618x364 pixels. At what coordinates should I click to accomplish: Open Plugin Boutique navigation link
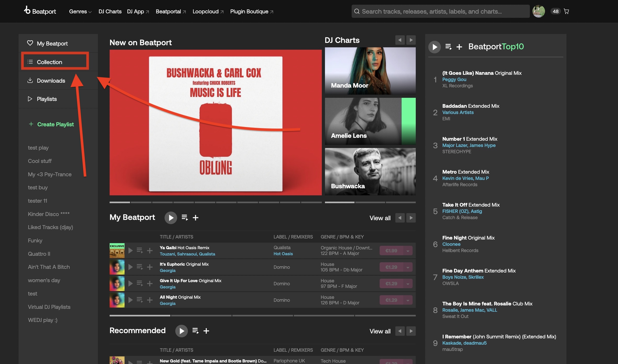[252, 12]
